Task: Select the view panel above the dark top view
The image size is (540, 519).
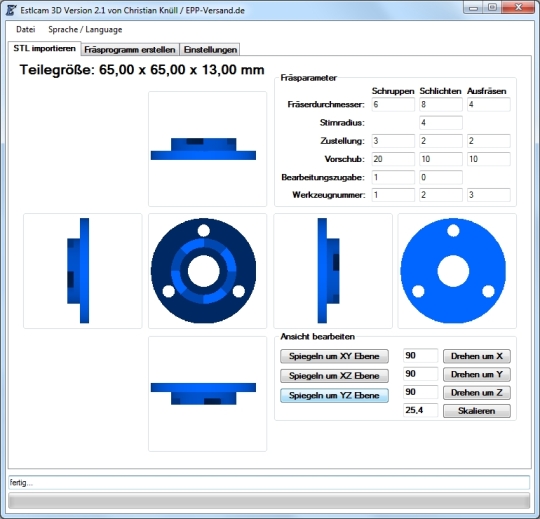Action: [207, 149]
